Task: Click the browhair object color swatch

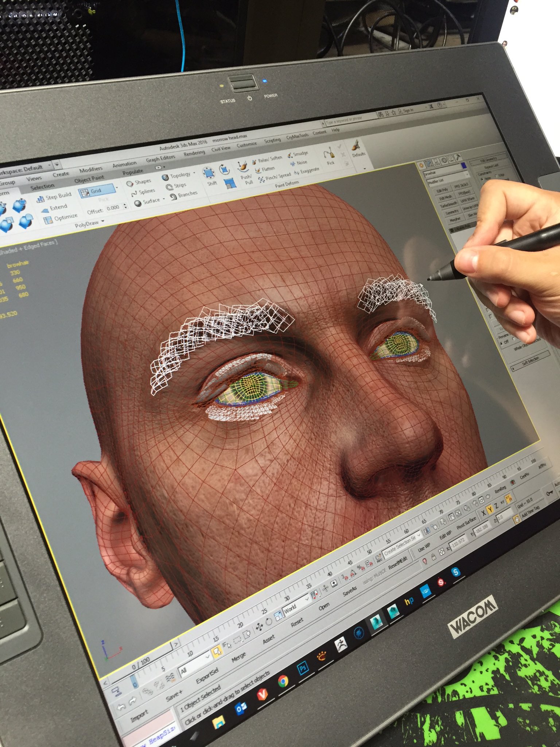Action: tap(464, 165)
